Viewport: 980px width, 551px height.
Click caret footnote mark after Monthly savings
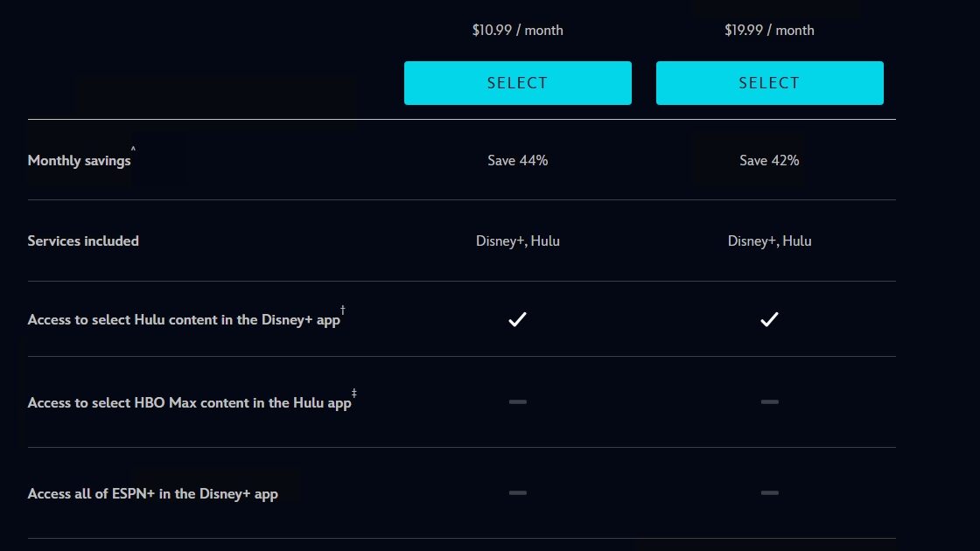click(133, 150)
